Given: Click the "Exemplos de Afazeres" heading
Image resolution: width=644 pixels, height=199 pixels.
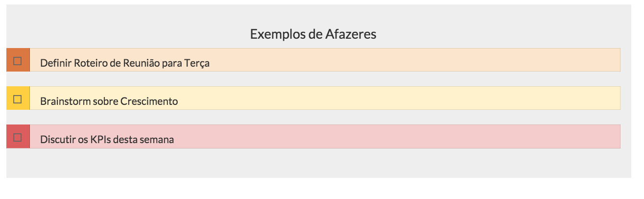Looking at the screenshot, I should click(313, 34).
